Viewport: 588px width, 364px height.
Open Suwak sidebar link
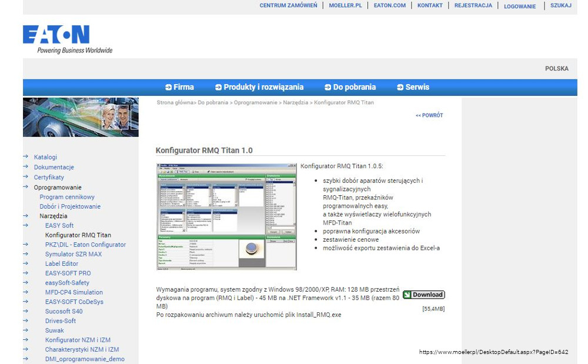tap(54, 330)
